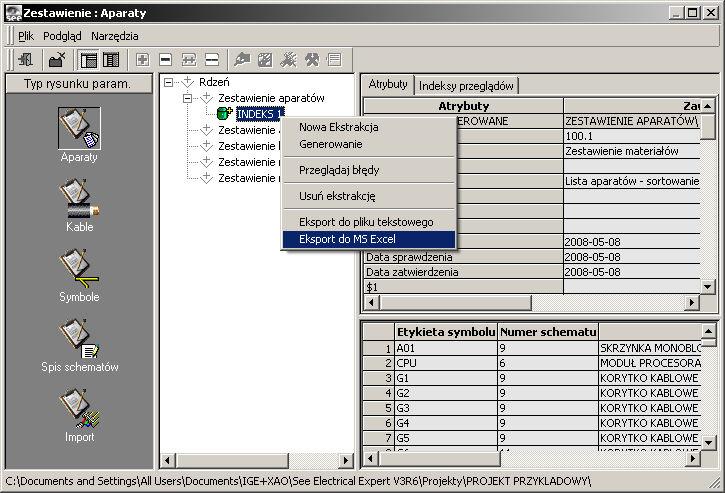Choose Eksport do MS Excel
Screen dimensions: 725x493
click(x=369, y=239)
